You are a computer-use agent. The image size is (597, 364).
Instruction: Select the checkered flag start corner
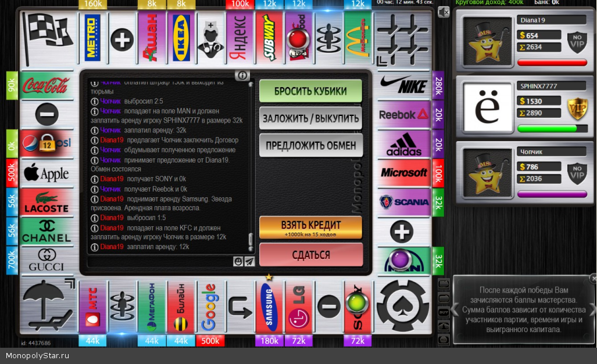coord(48,38)
